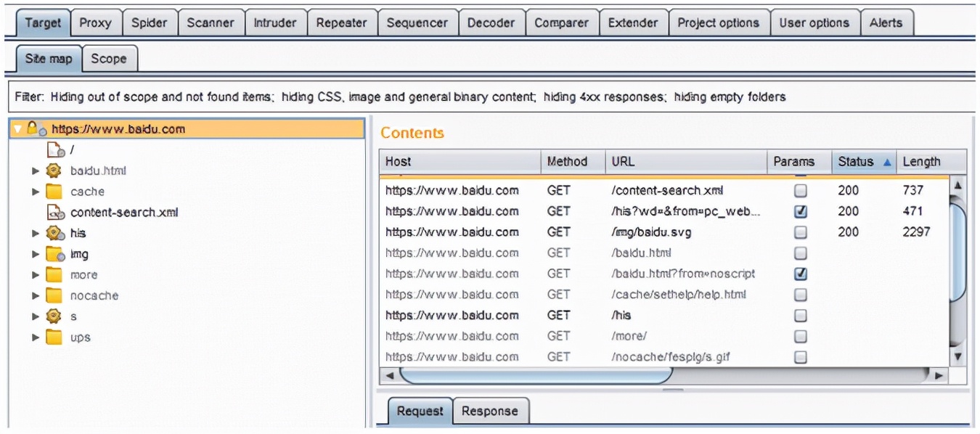Sort contents by the Params column
The height and width of the screenshot is (434, 980).
pos(800,162)
